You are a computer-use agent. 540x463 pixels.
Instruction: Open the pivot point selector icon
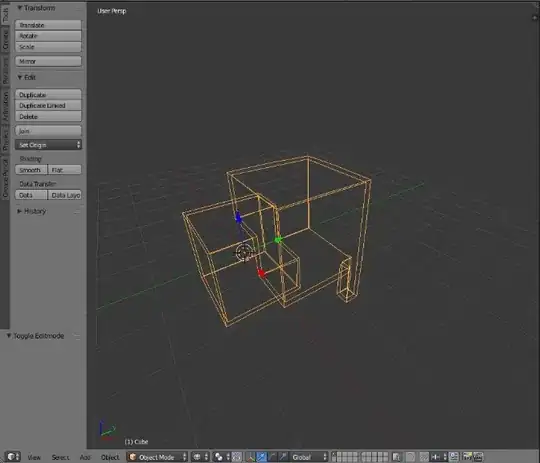click(221, 457)
